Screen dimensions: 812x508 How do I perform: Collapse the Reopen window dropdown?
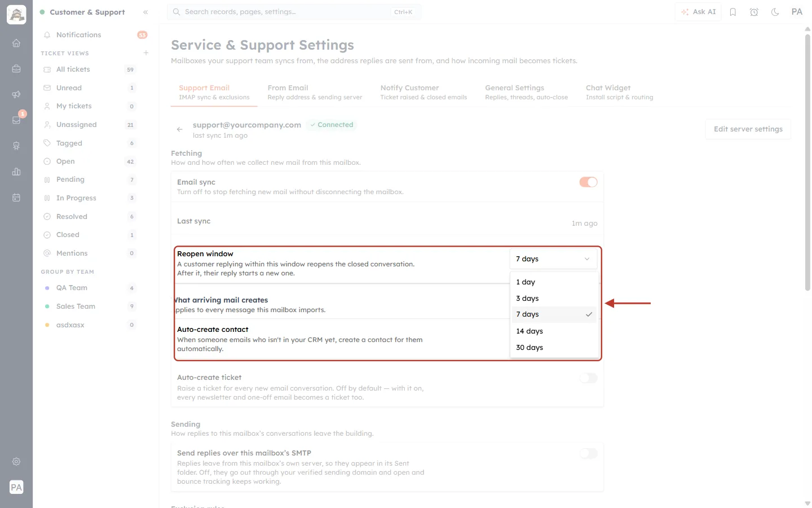tap(553, 259)
